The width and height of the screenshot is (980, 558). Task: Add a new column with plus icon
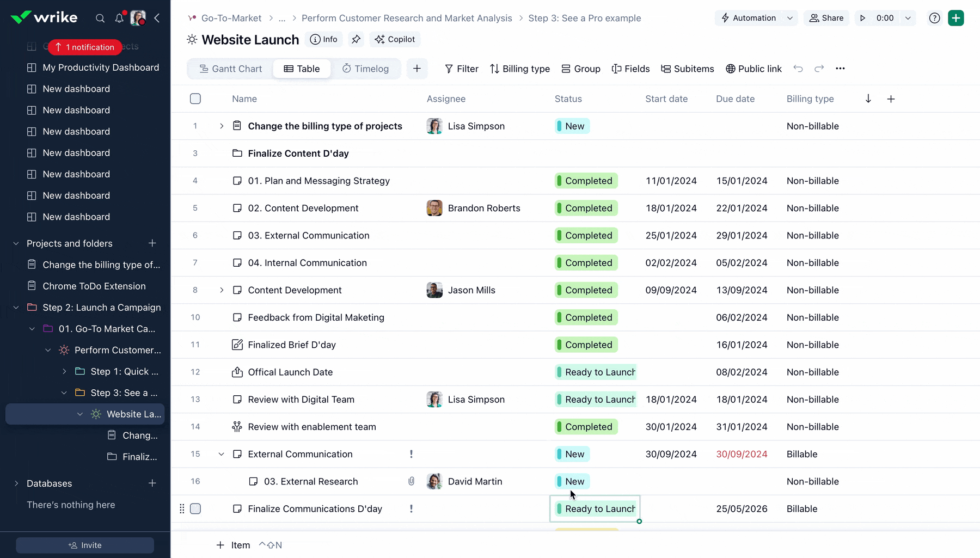point(891,99)
